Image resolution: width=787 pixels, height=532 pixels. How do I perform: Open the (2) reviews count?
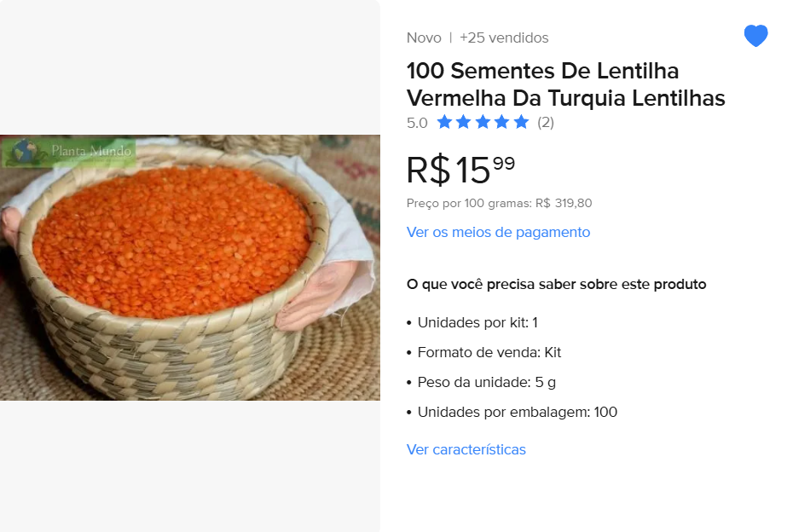pyautogui.click(x=546, y=122)
